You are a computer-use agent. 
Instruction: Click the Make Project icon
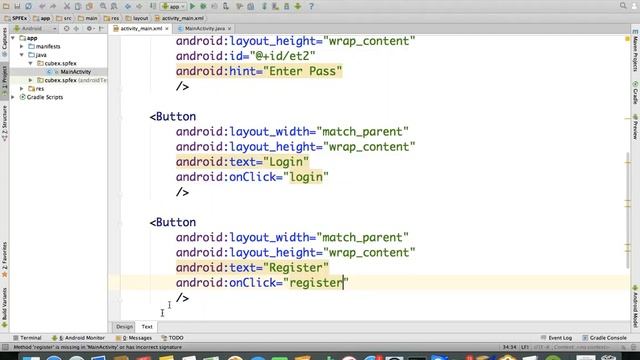tap(153, 6)
